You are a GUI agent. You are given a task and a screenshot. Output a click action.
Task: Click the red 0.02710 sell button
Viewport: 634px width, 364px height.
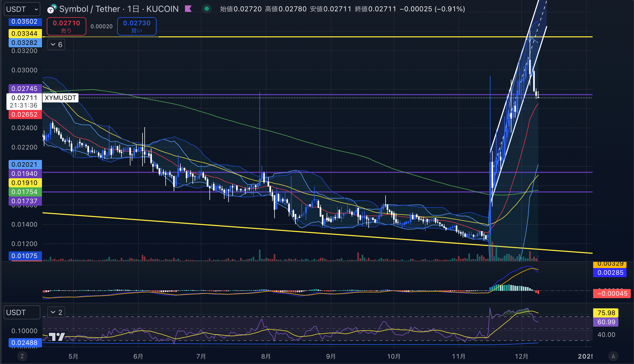pyautogui.click(x=66, y=26)
